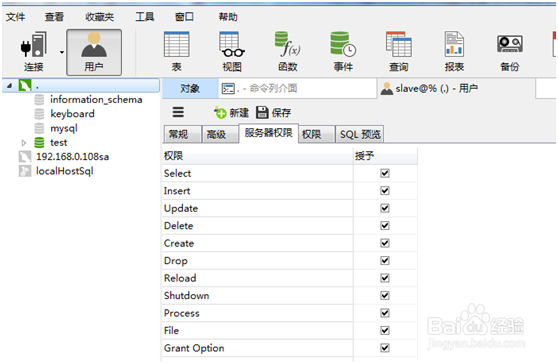
Task: Open the Function (函数) objects
Action: pyautogui.click(x=288, y=52)
